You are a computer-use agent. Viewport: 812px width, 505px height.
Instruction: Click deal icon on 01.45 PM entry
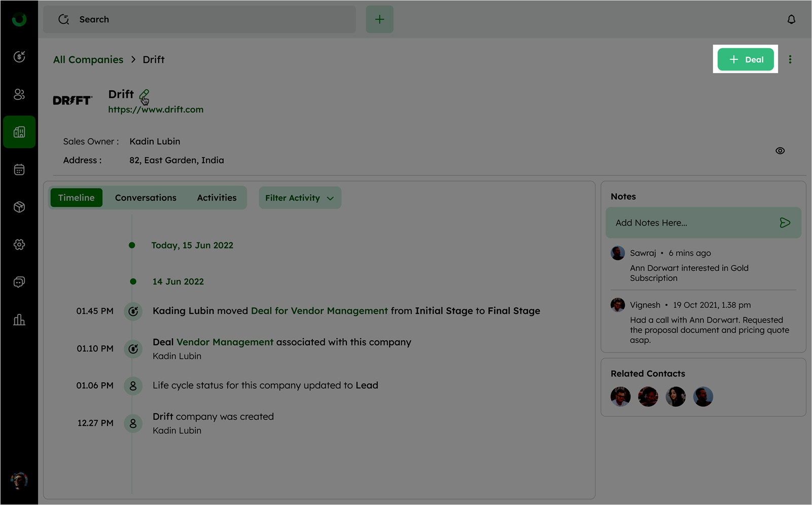click(x=133, y=311)
